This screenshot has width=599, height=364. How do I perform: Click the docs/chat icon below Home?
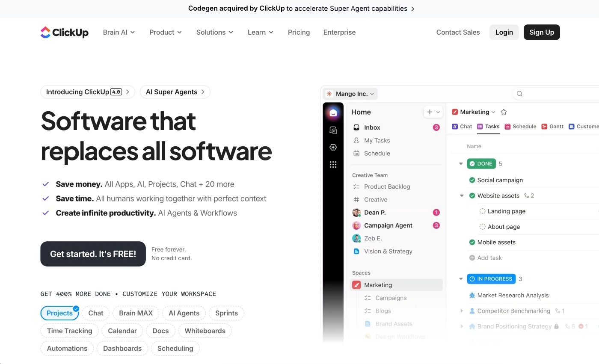point(333,130)
